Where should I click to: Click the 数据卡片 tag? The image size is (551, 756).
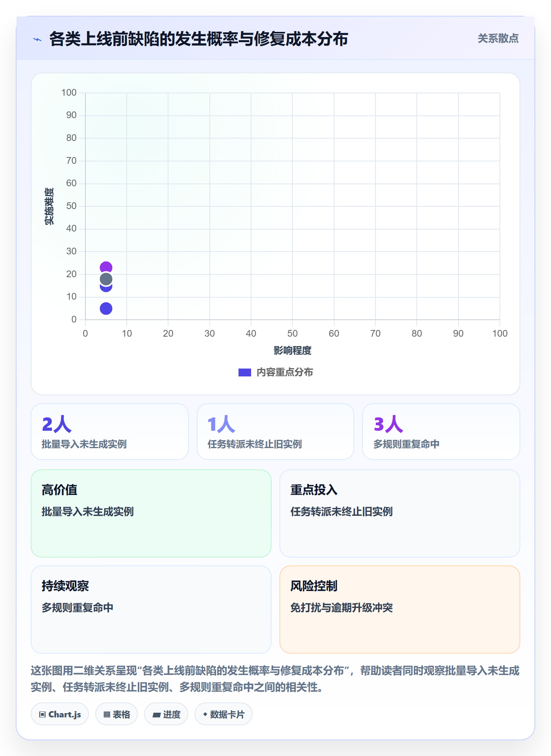pyautogui.click(x=224, y=714)
